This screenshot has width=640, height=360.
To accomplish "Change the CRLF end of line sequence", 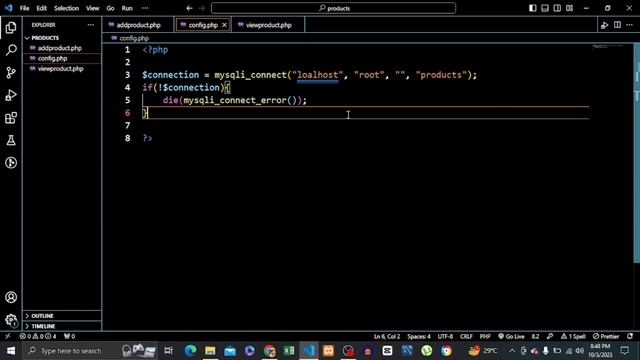I will [x=466, y=336].
